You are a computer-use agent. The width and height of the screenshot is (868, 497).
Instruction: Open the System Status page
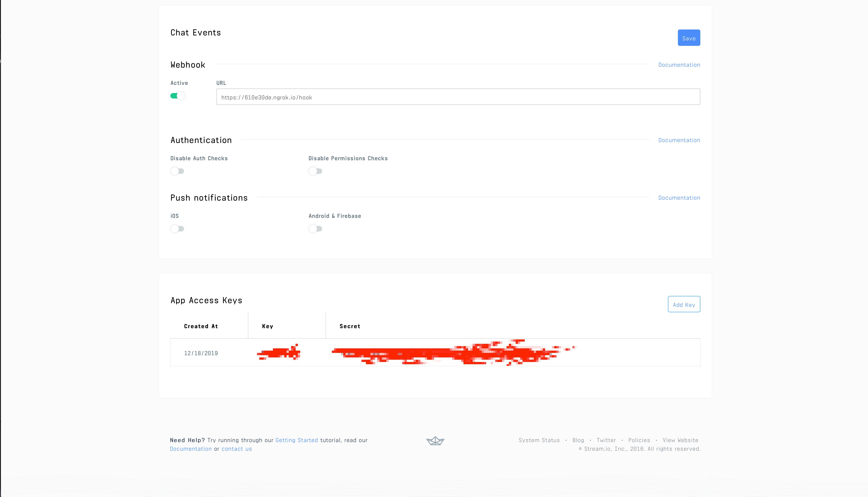[x=539, y=440]
